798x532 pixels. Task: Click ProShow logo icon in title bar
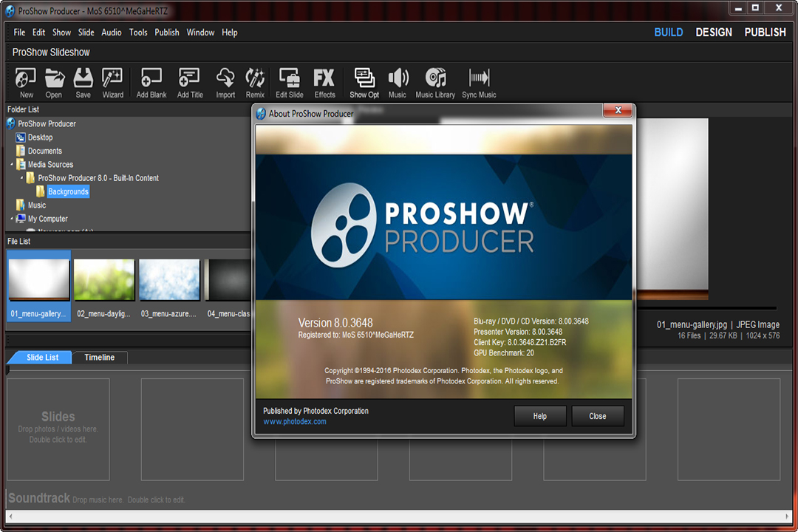tap(10, 10)
